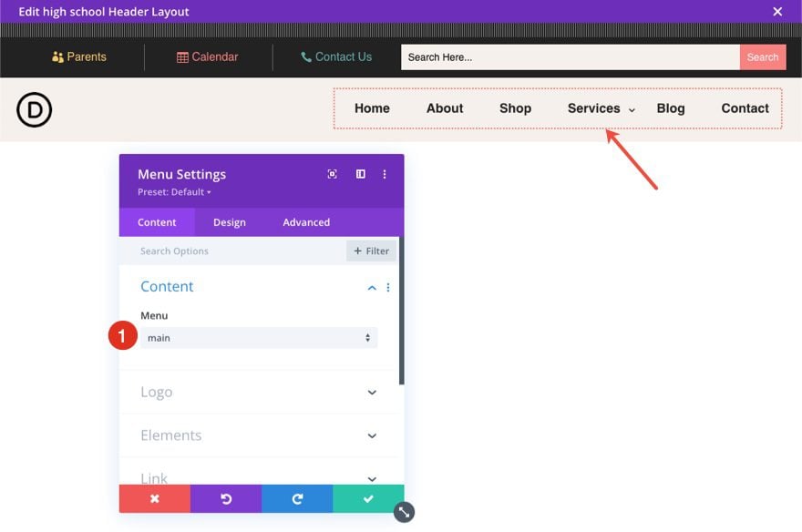Switch to the Design tab
Screen dimensions: 802x532
pyautogui.click(x=229, y=222)
